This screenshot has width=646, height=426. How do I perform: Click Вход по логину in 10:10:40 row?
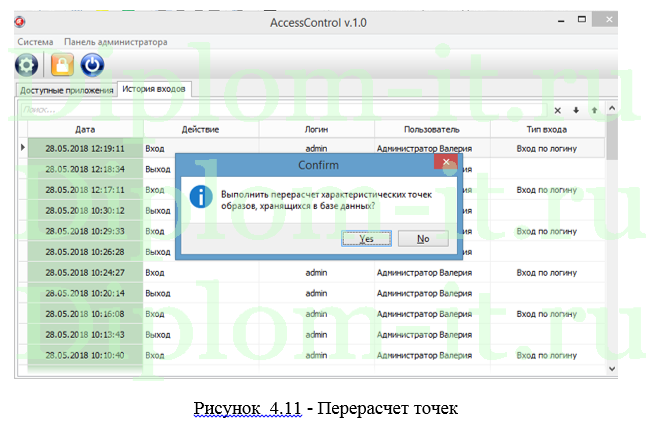547,355
